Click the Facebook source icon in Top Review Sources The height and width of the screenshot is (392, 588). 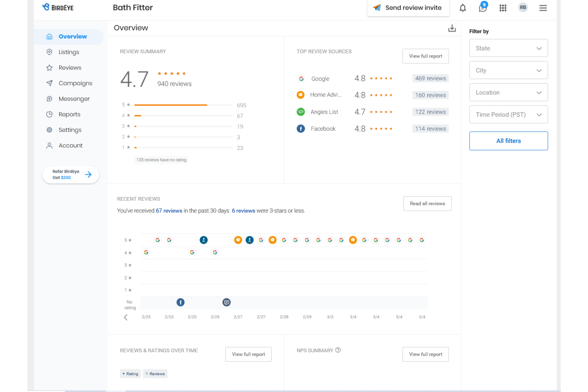(301, 129)
